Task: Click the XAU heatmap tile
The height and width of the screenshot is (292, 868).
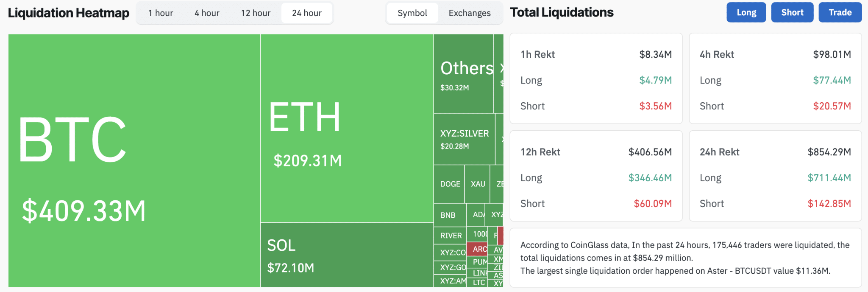Action: (x=477, y=184)
